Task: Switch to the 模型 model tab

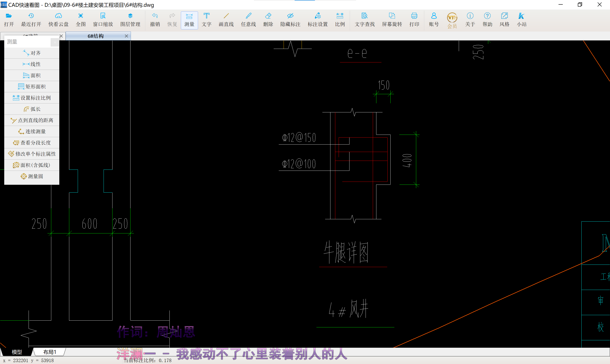Action: pyautogui.click(x=17, y=352)
